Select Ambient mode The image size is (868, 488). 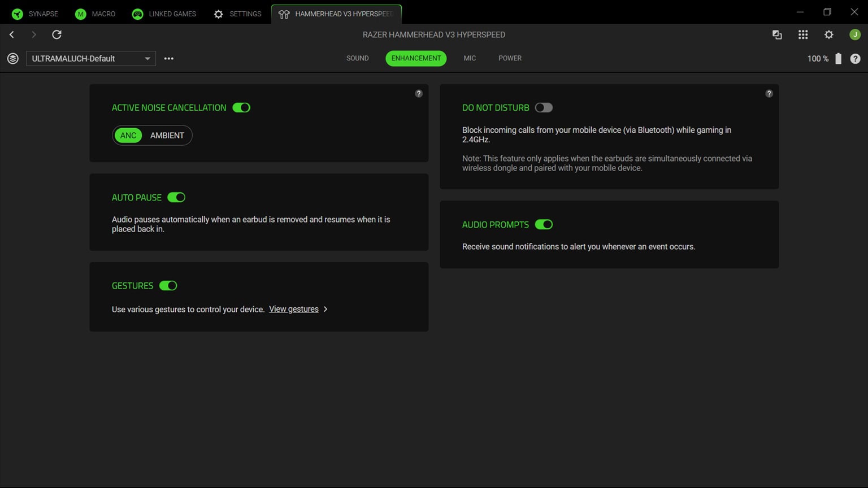167,136
